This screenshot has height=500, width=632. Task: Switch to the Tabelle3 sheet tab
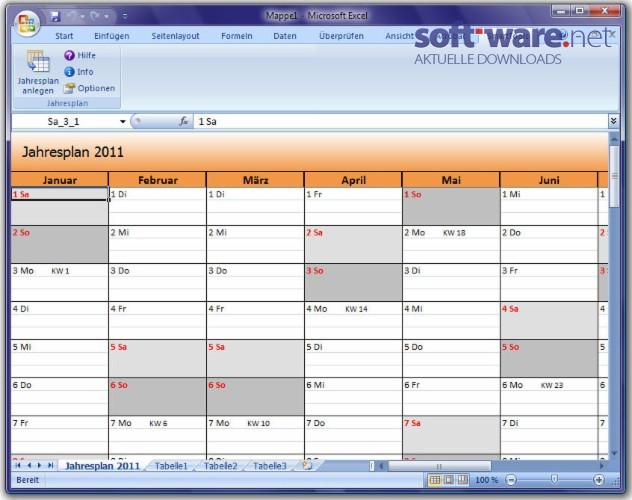coord(270,466)
